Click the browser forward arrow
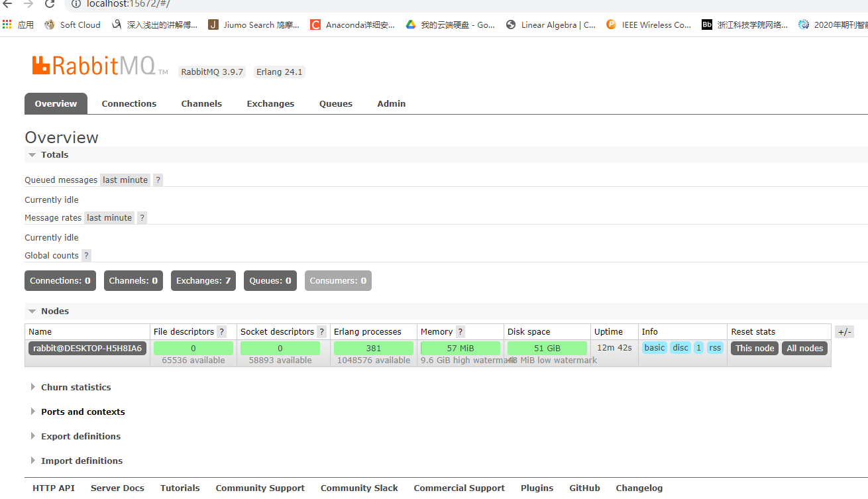This screenshot has height=499, width=868. tap(28, 3)
